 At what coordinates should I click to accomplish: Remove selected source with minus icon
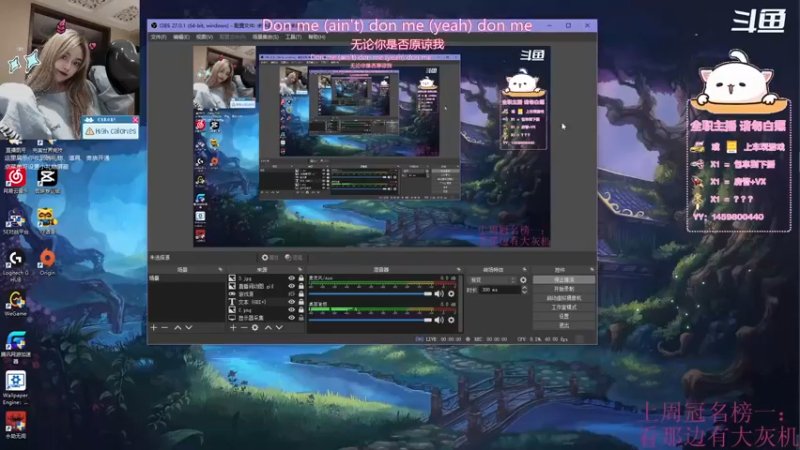click(x=244, y=328)
